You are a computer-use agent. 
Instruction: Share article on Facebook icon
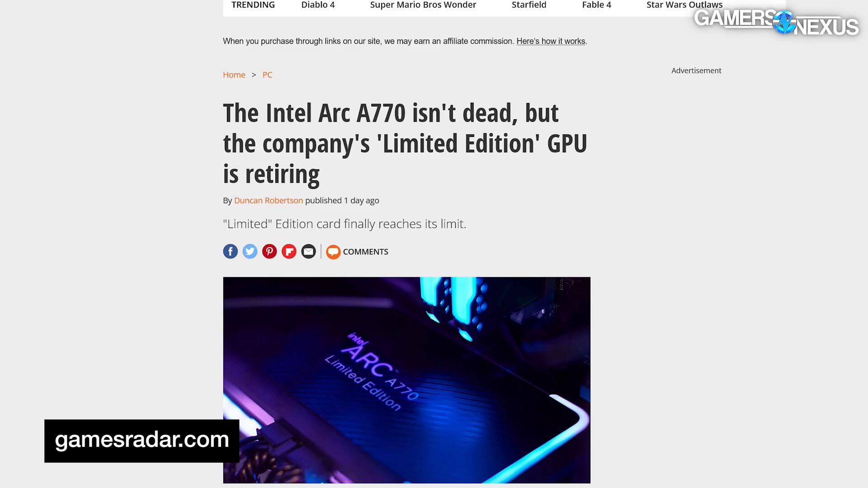pos(230,251)
